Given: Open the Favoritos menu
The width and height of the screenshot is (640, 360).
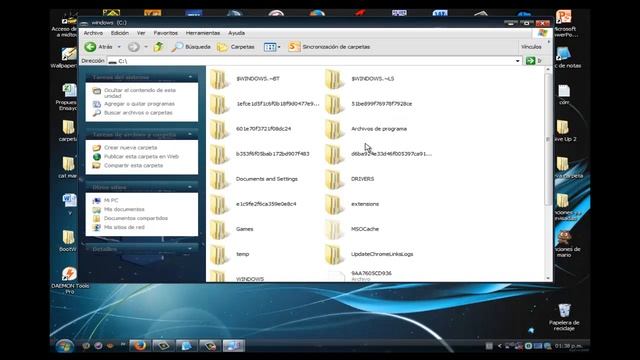Looking at the screenshot, I should click(x=165, y=33).
